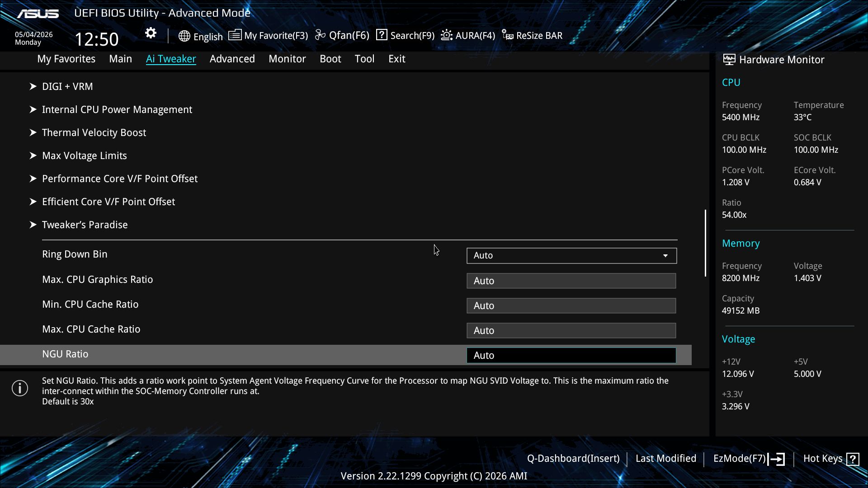This screenshot has height=488, width=868.
Task: Click the 12:50 clock time
Action: (96, 39)
